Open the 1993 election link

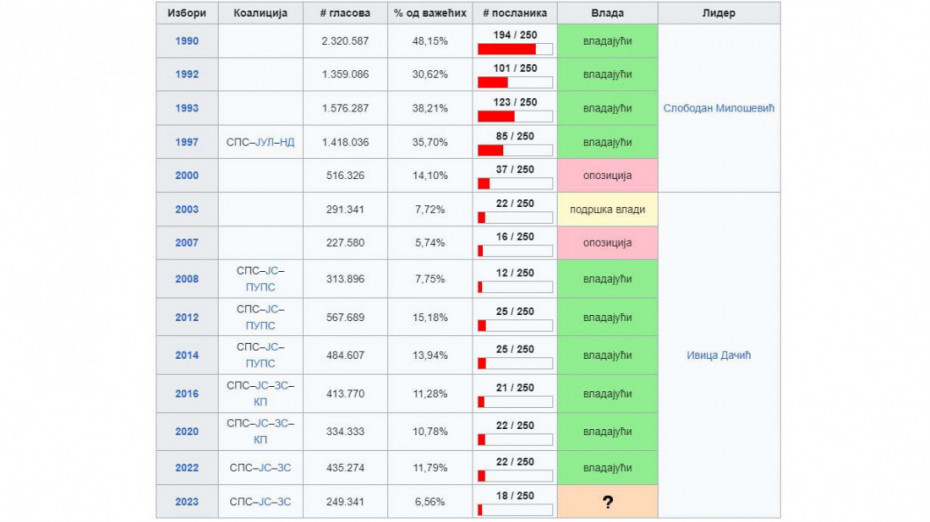pyautogui.click(x=187, y=108)
